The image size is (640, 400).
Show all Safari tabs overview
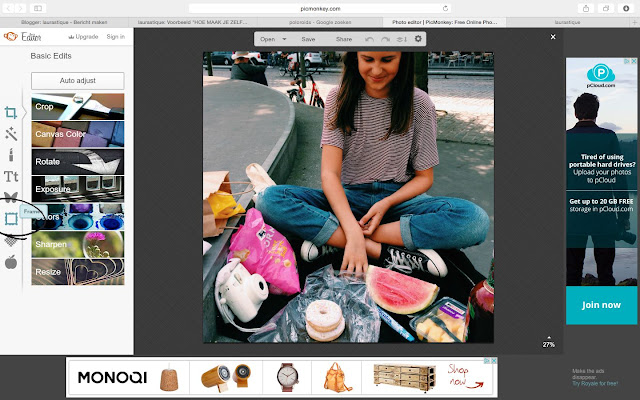606,8
